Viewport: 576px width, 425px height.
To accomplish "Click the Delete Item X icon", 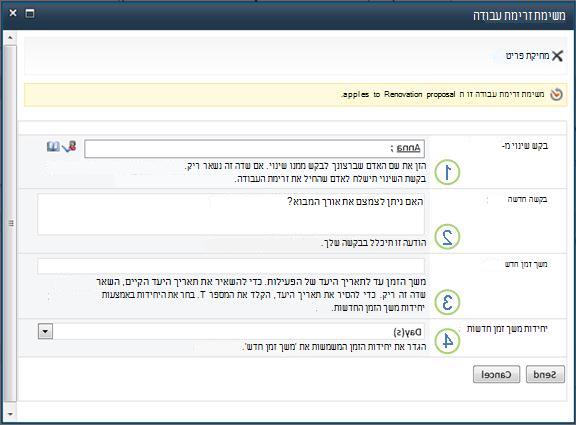I will coord(557,56).
